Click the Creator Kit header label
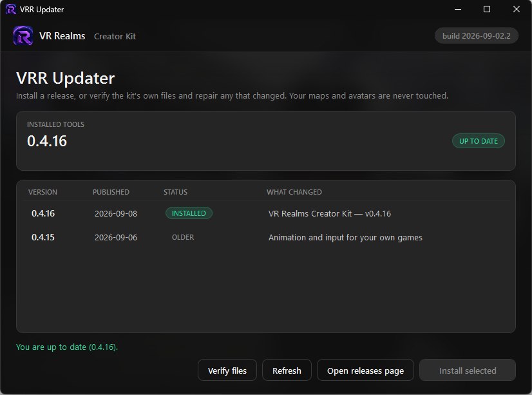The image size is (532, 395). tap(115, 36)
